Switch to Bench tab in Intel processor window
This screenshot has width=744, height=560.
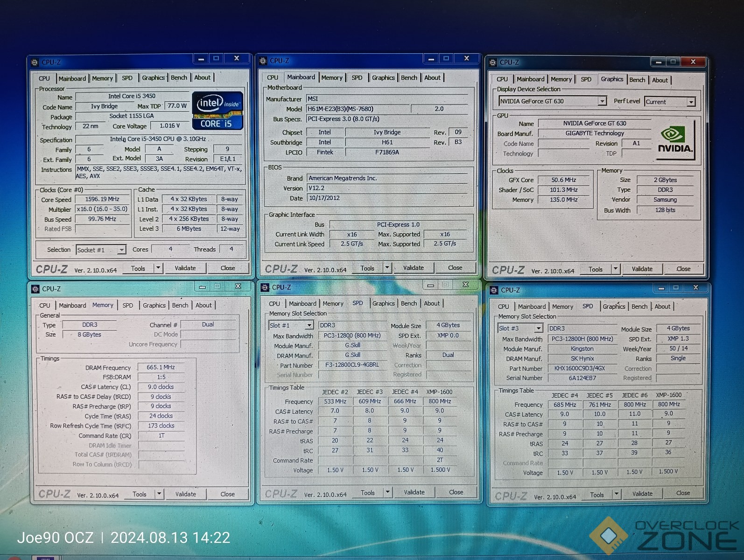coord(179,77)
